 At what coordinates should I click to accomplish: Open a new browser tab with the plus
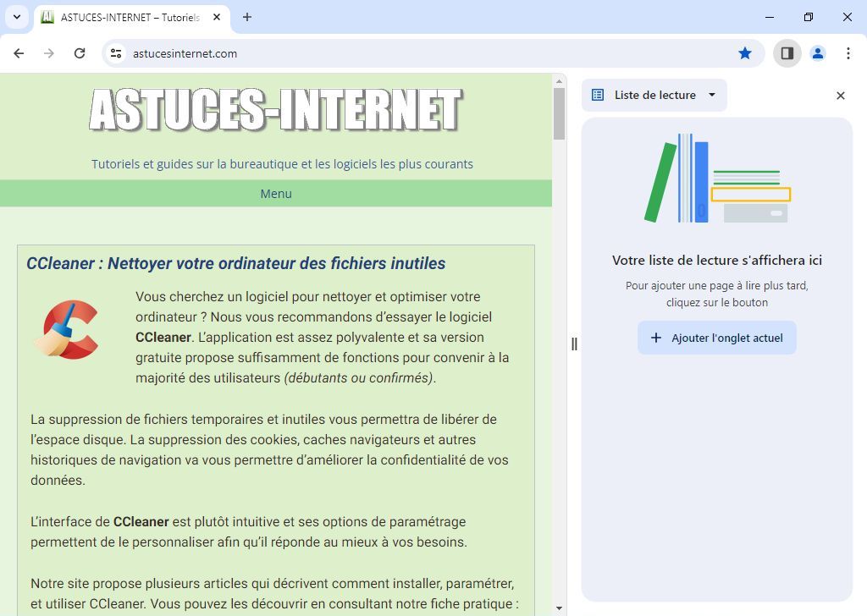[246, 17]
